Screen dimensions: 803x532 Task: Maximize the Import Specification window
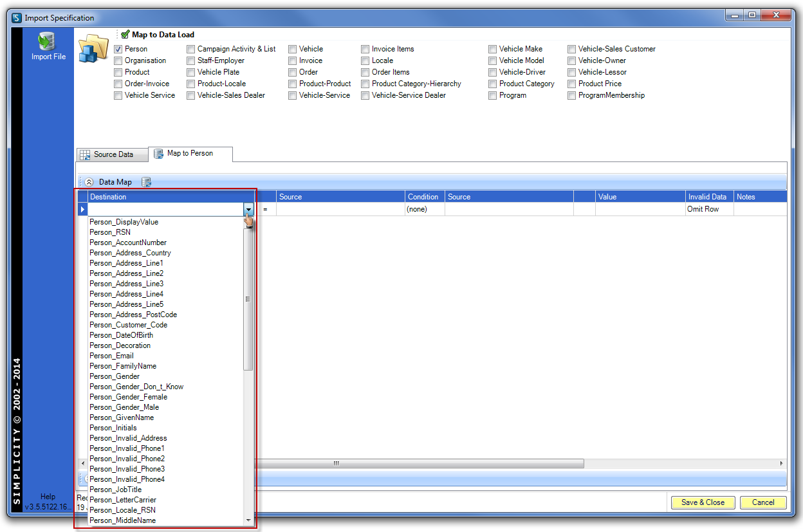(x=752, y=15)
